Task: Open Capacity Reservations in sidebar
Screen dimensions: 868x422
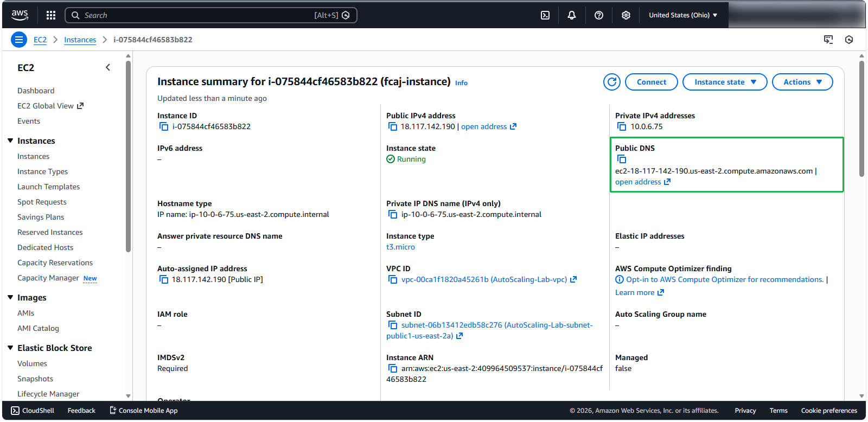Action: (55, 263)
